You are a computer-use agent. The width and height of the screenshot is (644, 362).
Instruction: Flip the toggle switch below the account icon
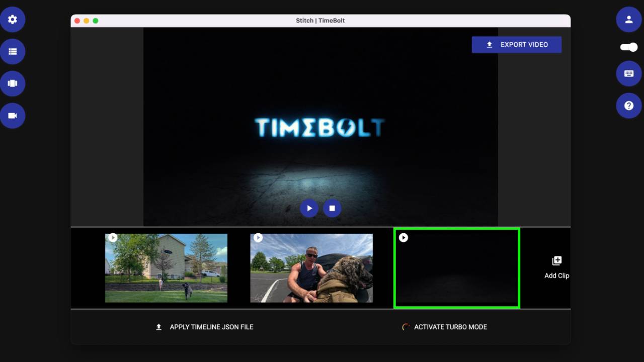628,47
